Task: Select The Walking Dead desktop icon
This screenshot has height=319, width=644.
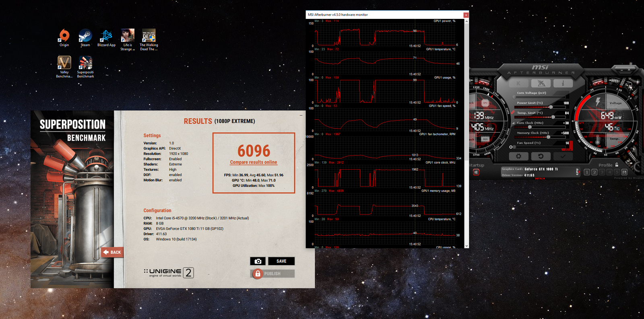Action: (x=149, y=40)
